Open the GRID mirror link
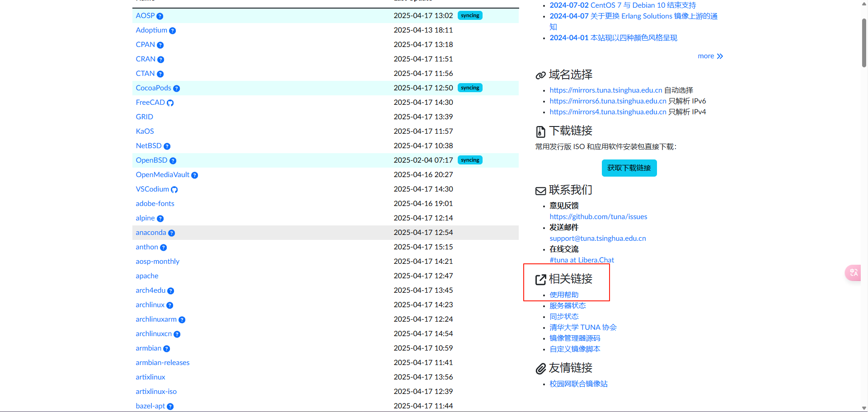 144,117
